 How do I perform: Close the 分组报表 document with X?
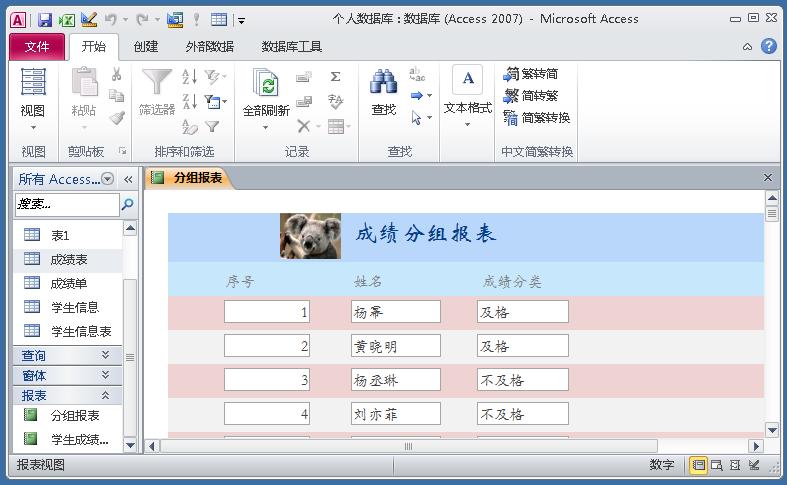pos(767,177)
